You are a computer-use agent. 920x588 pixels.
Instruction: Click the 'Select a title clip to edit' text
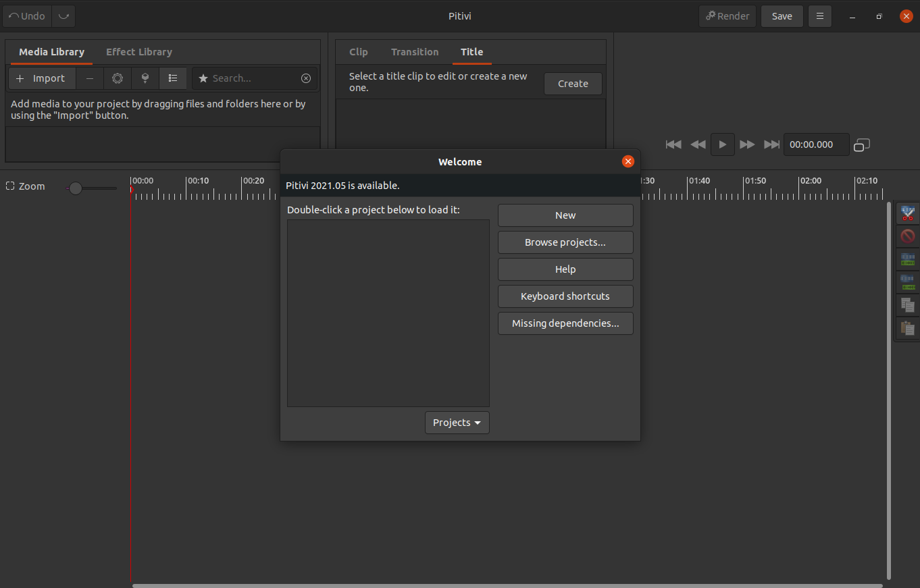tap(438, 82)
